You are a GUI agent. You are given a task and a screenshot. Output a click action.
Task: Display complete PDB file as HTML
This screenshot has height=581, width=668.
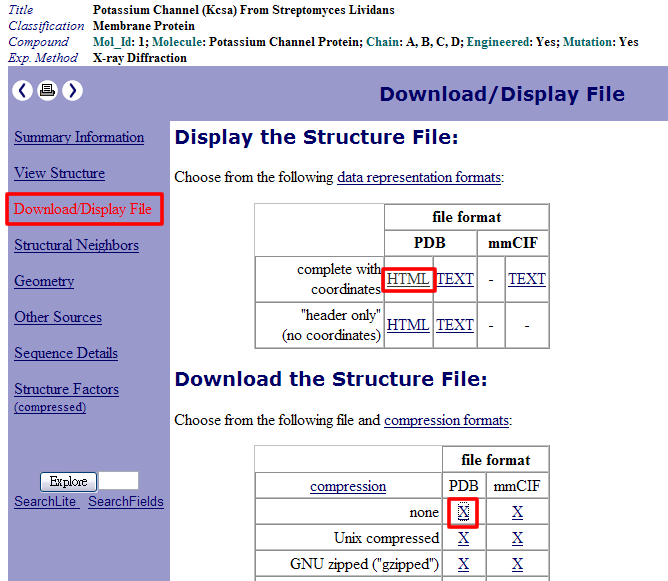pos(408,279)
